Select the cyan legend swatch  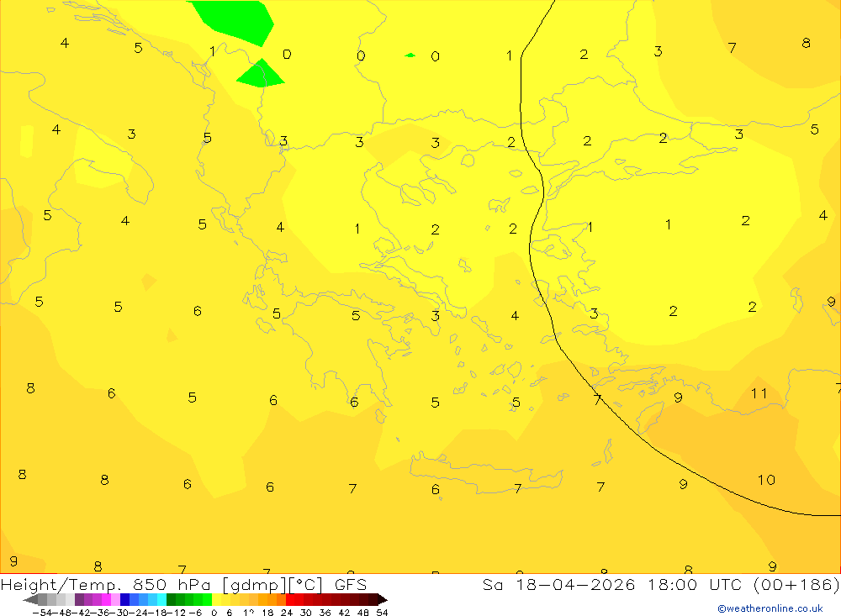click(161, 600)
